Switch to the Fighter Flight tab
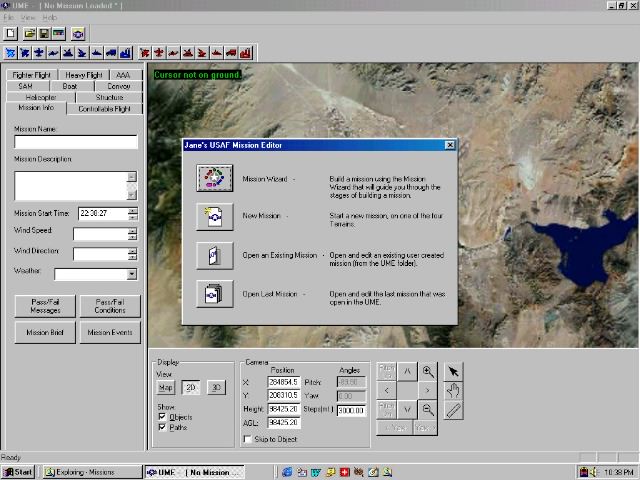 point(32,75)
